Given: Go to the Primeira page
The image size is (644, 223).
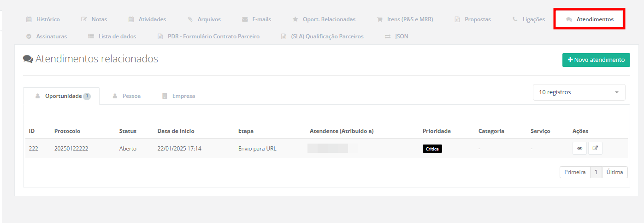Looking at the screenshot, I should 575,172.
